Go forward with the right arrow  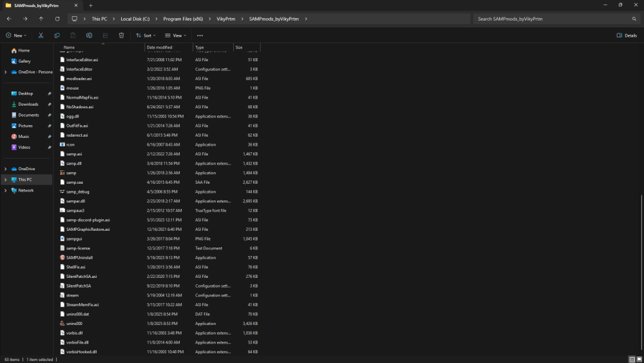(x=25, y=19)
